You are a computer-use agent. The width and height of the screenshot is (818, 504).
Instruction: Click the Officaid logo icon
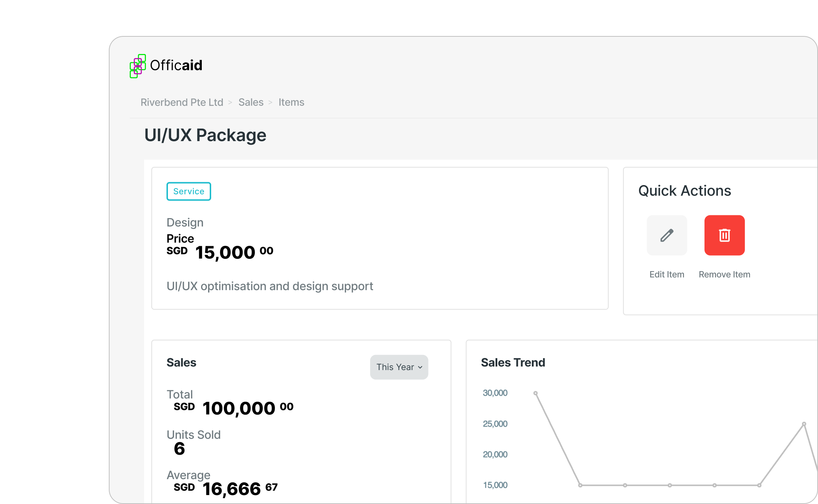point(137,66)
